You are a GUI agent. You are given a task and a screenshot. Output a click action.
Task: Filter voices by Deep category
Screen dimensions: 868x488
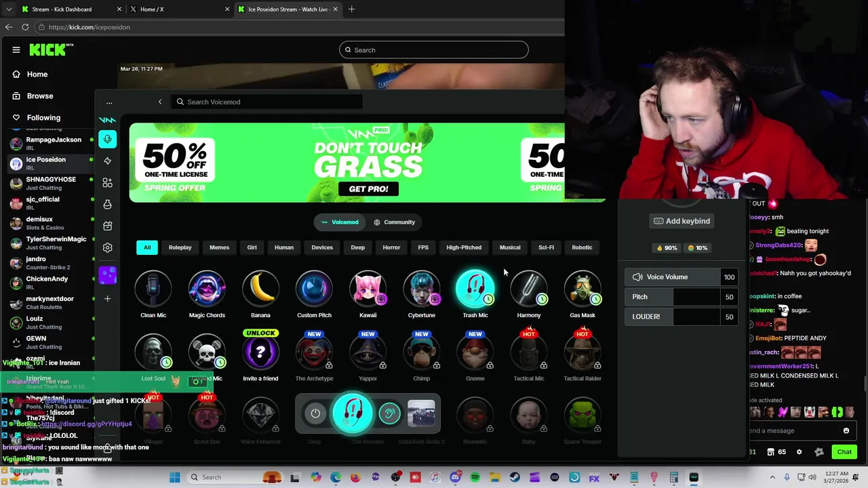(357, 247)
